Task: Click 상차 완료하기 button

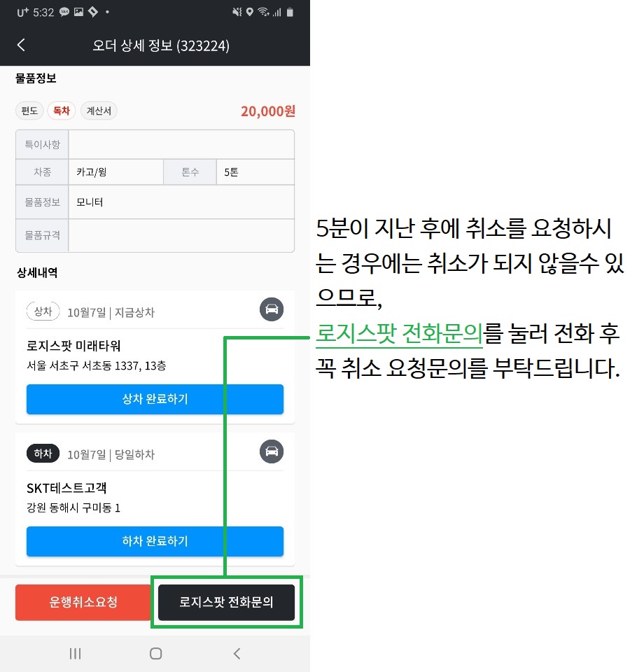Action: [155, 399]
